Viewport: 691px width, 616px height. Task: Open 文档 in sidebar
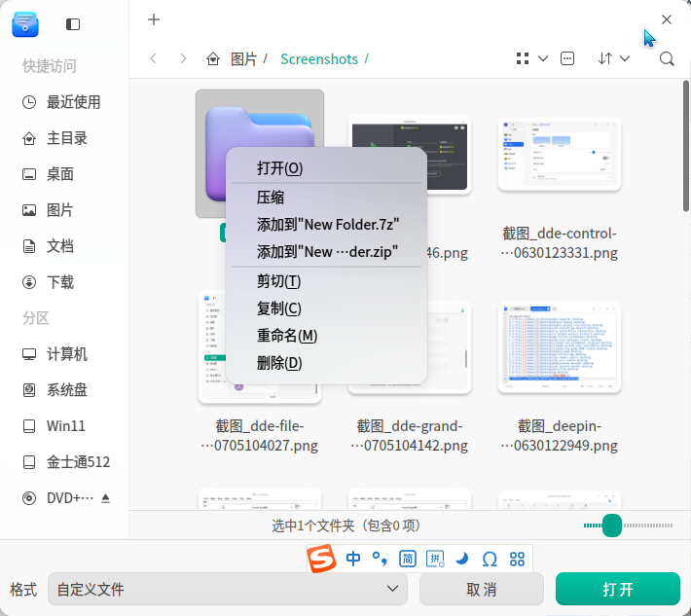(64, 246)
